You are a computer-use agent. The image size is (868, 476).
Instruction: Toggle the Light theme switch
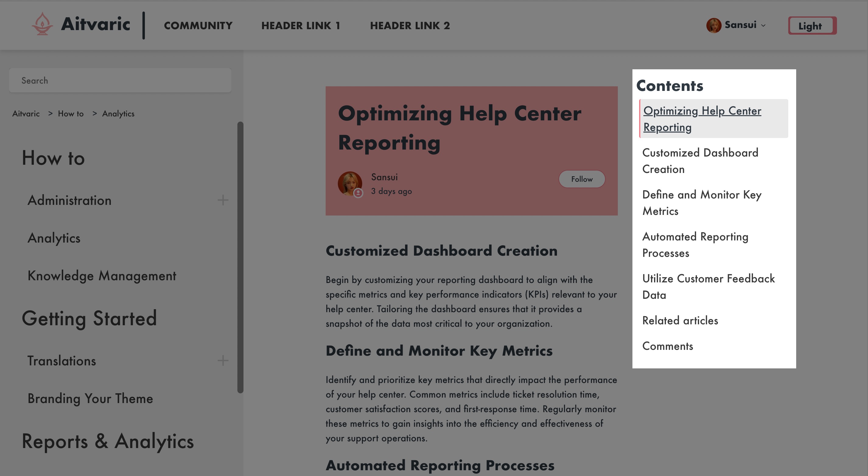pyautogui.click(x=812, y=26)
